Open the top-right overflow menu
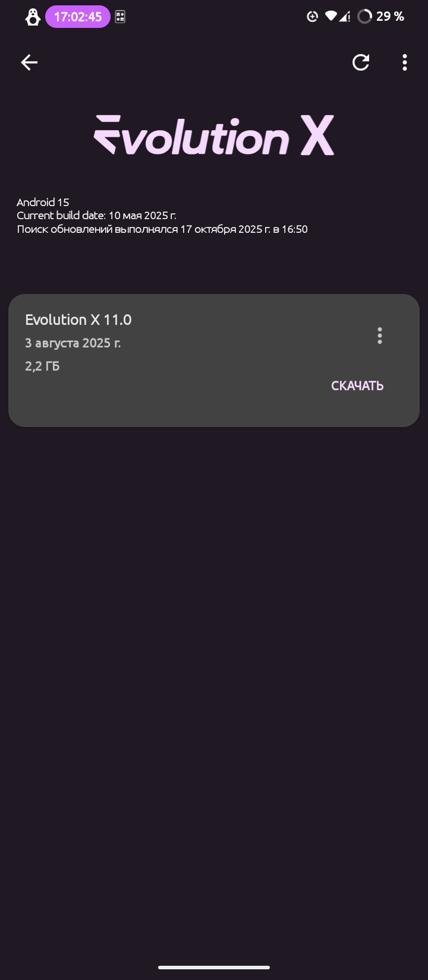Image resolution: width=428 pixels, height=980 pixels. pos(405,62)
